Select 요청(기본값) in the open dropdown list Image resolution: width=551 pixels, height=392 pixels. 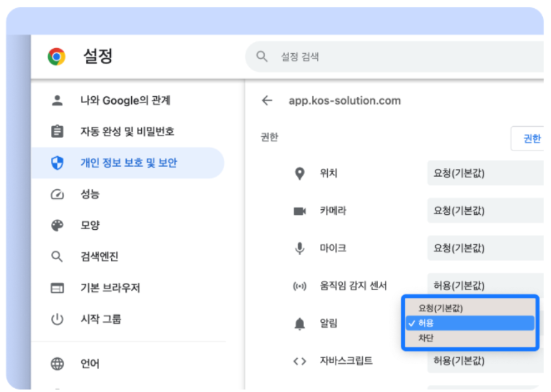(x=441, y=308)
